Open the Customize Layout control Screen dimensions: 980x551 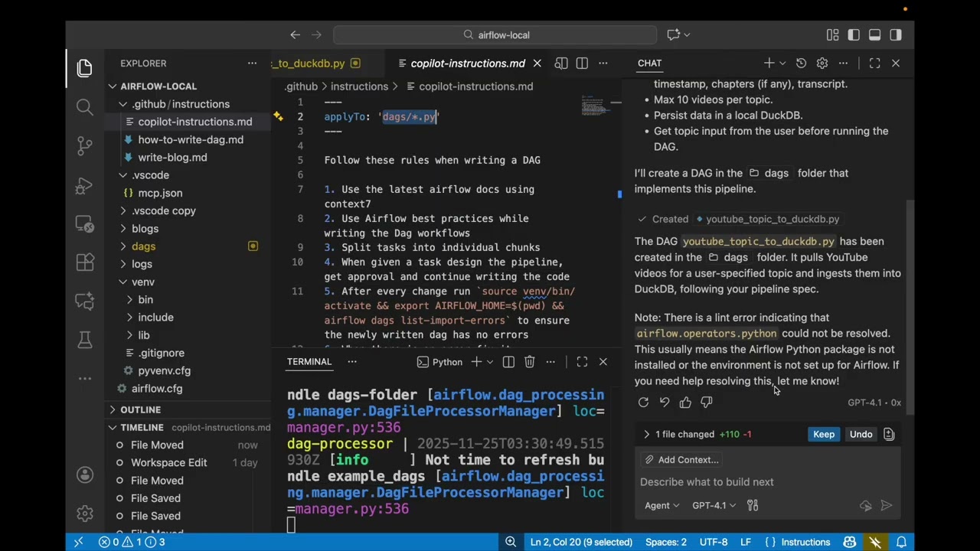click(x=832, y=34)
